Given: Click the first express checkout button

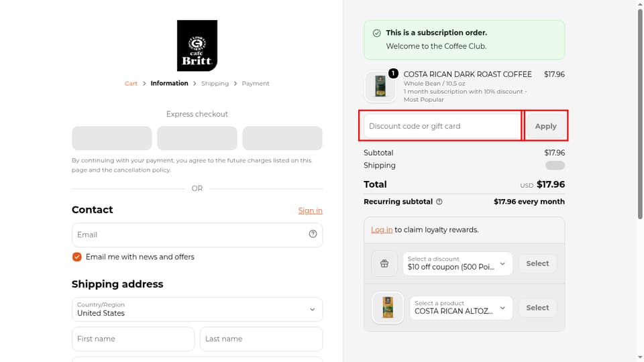Looking at the screenshot, I should click(x=112, y=138).
